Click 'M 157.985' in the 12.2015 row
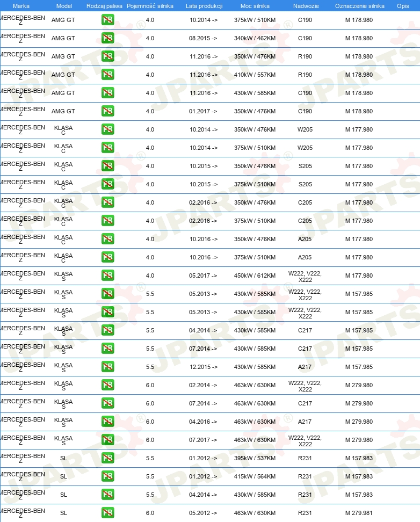420x522 pixels. pos(359,367)
